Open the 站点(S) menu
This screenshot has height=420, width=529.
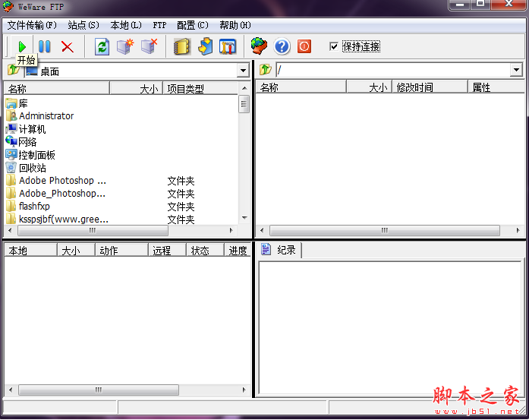tap(83, 25)
